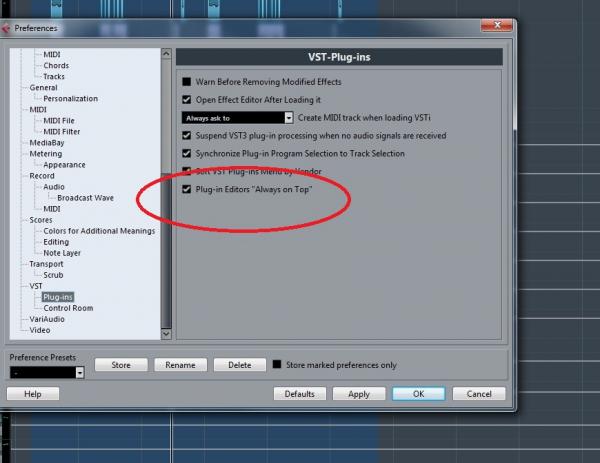Viewport: 600px width, 463px height.
Task: Enable Store marked preferences only
Action: 277,365
